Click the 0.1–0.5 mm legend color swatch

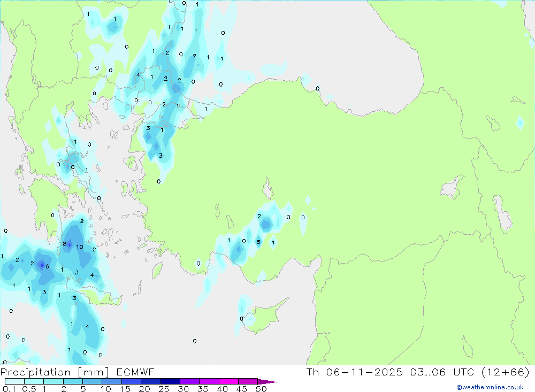point(14,381)
